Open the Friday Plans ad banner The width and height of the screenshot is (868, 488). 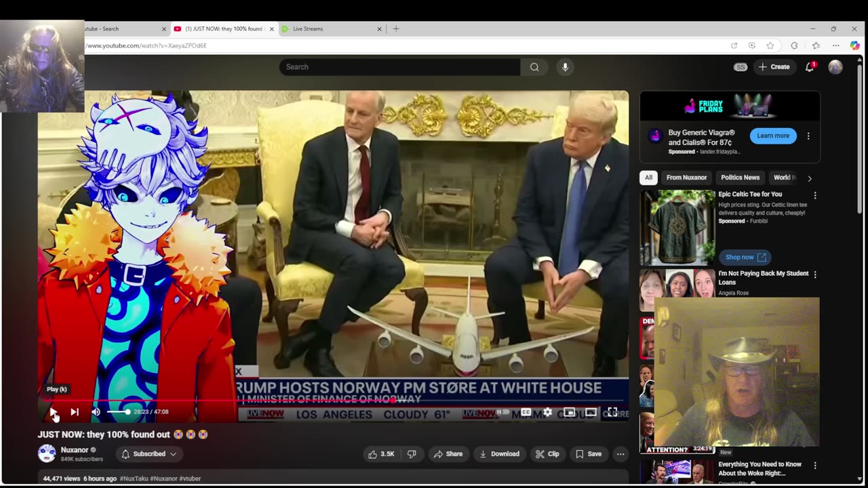tap(730, 106)
